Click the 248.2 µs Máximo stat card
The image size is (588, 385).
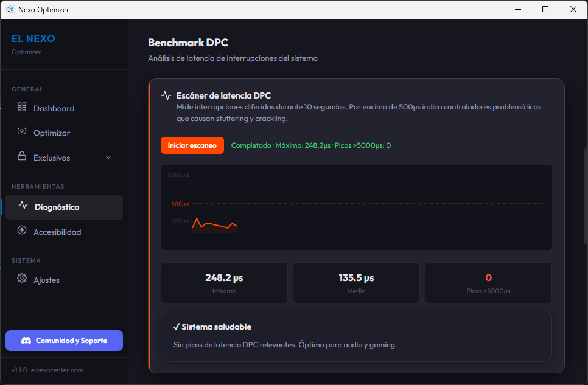(x=224, y=282)
